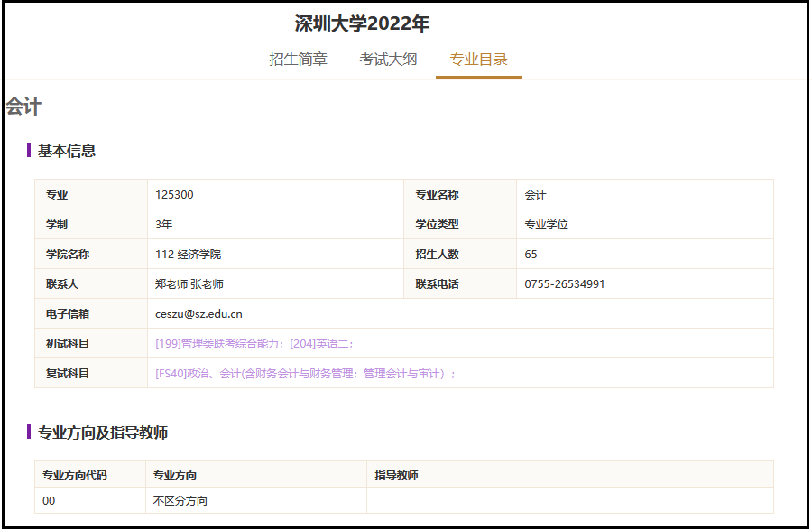
Task: Click the [204]英语二 subject link
Action: [320, 344]
